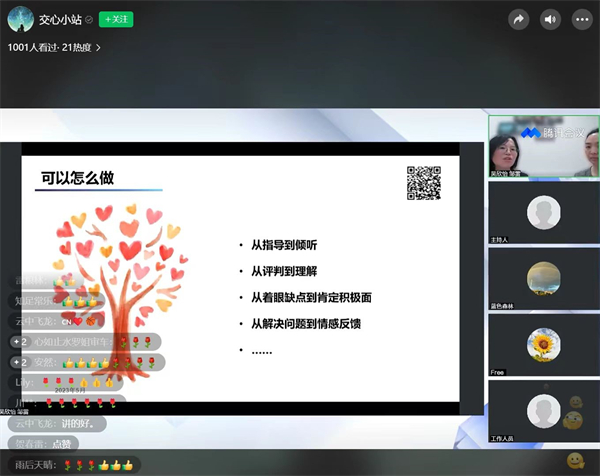The image size is (600, 476).
Task: Open the three-dot more options menu
Action: [582, 19]
